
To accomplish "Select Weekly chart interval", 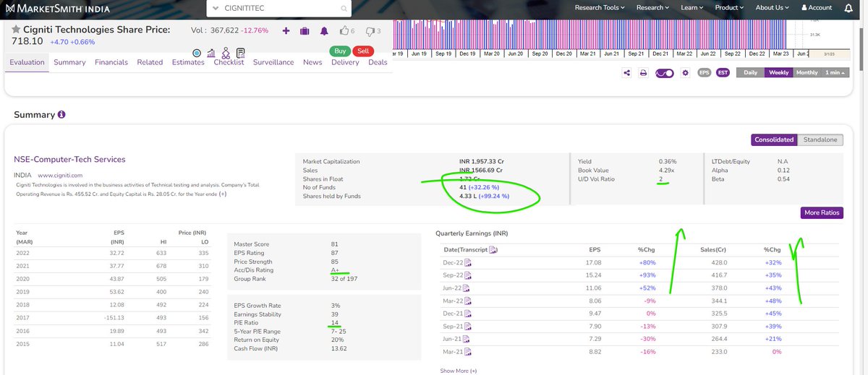I will [778, 73].
